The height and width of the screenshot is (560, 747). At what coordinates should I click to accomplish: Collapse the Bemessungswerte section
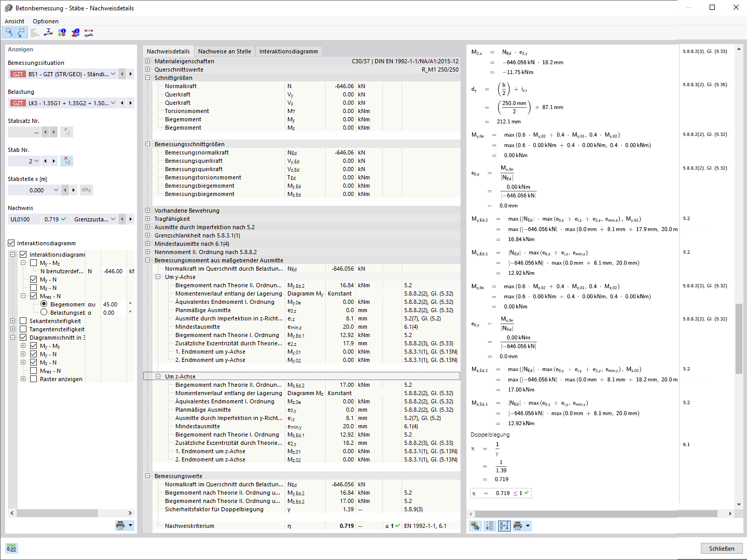147,476
